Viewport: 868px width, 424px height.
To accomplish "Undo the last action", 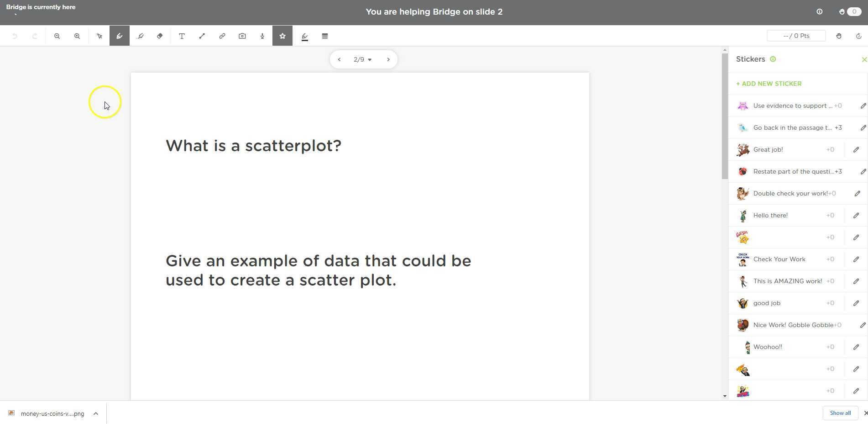I will 15,36.
